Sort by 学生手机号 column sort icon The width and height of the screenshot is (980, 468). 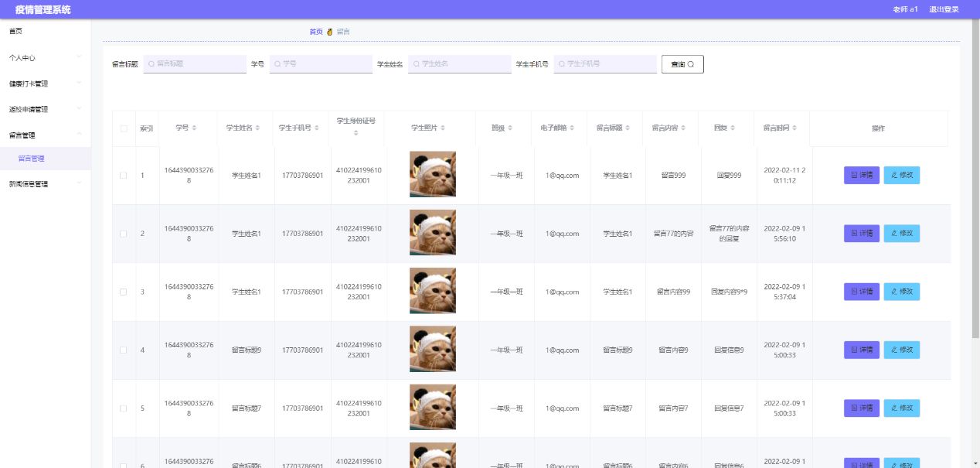tap(318, 128)
